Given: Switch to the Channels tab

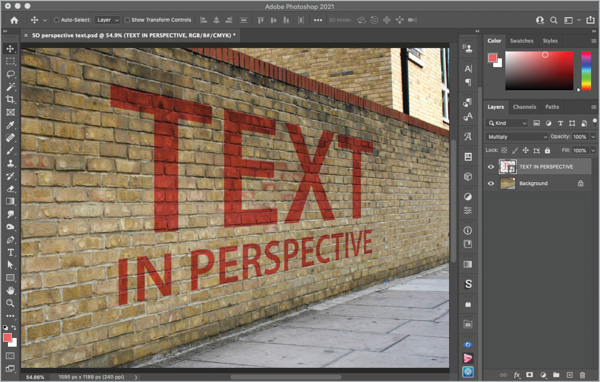Looking at the screenshot, I should [x=524, y=107].
